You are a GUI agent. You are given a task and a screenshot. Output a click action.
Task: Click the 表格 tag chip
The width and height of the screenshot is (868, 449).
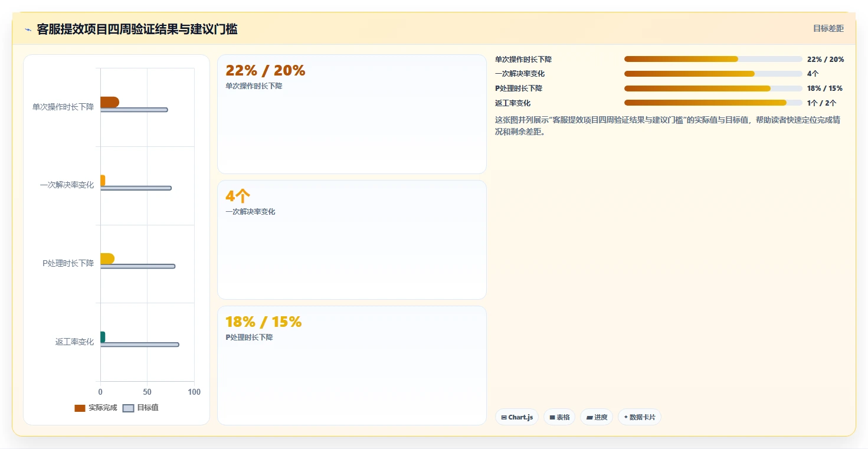(559, 417)
